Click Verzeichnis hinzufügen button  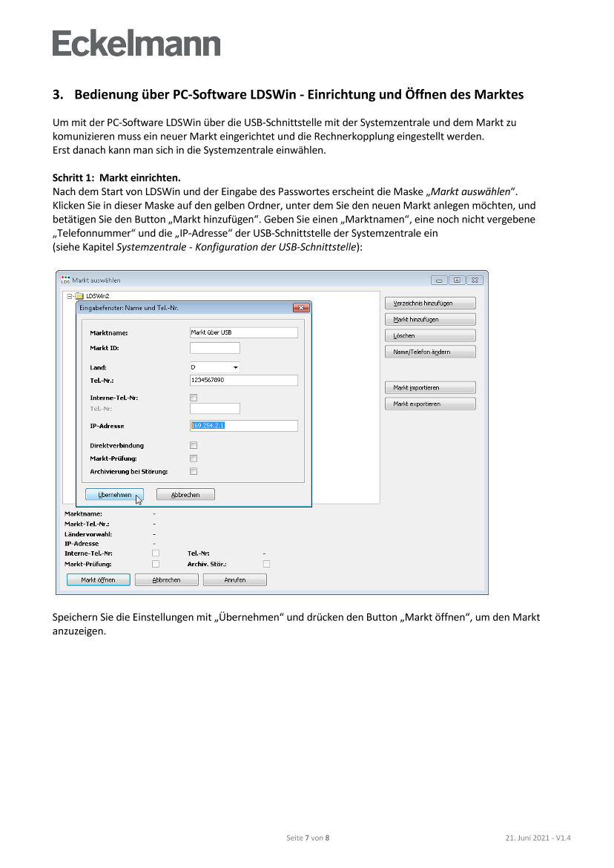(429, 303)
